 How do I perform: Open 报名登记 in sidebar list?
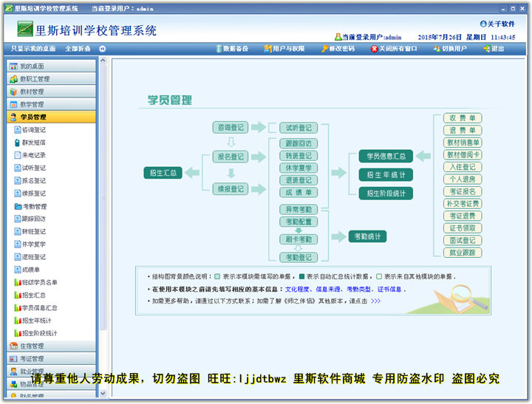[30, 181]
